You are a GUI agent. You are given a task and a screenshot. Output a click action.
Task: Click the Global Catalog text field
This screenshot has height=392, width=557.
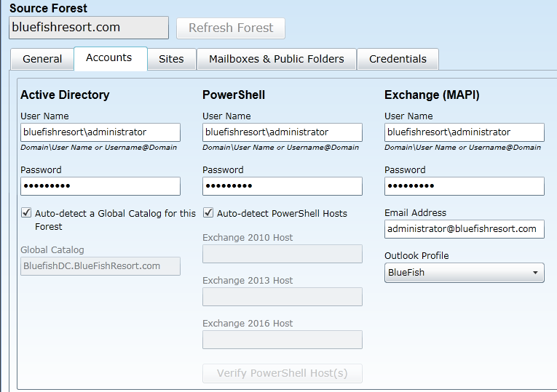click(x=100, y=266)
